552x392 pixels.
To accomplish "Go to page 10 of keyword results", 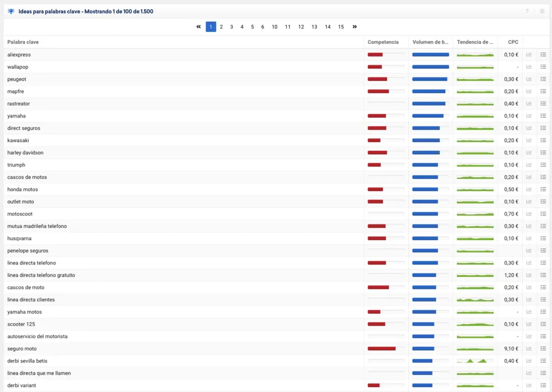I will point(274,27).
